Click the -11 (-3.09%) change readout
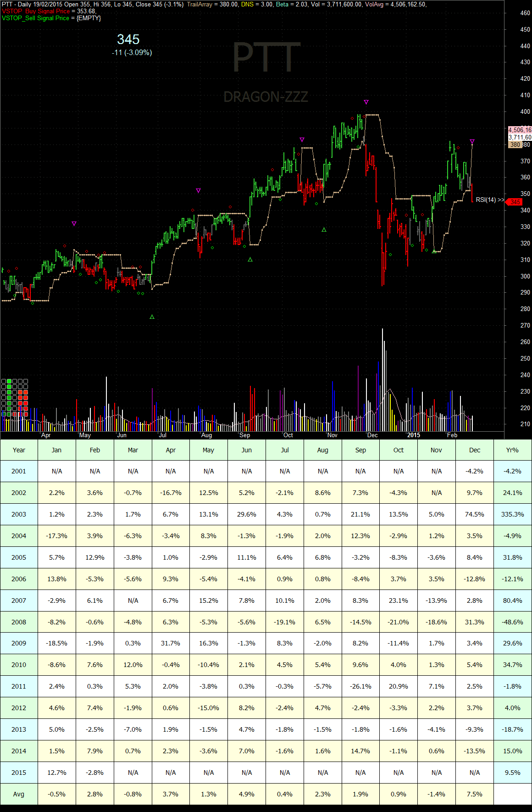 [x=132, y=52]
